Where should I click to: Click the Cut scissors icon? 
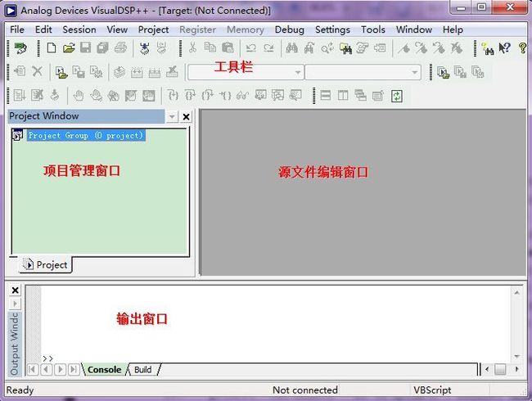pyautogui.click(x=192, y=47)
